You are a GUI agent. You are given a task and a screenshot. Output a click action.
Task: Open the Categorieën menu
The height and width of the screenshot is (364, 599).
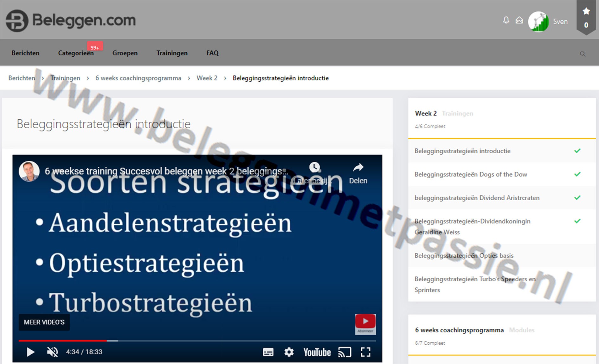click(76, 53)
